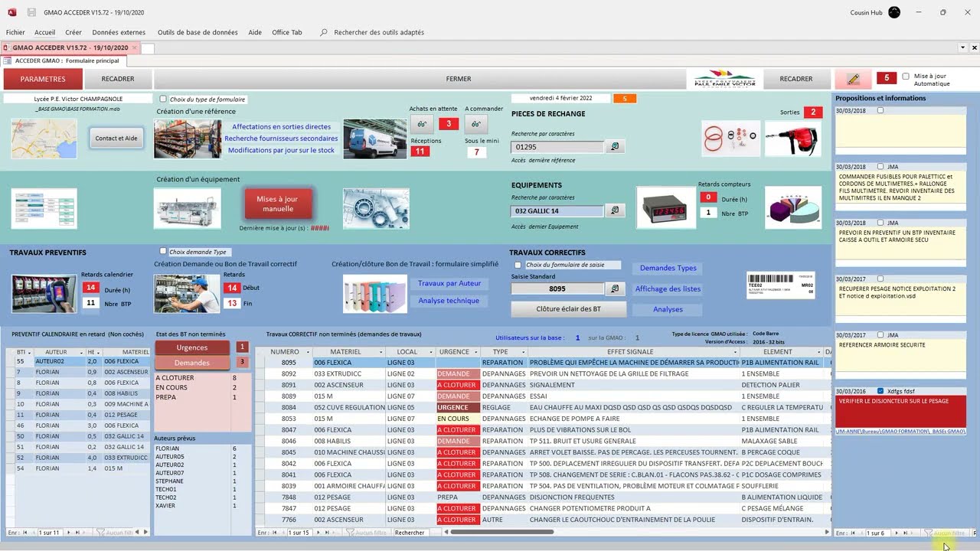This screenshot has height=551, width=980.
Task: Click the 01295 spare part search field
Action: click(557, 147)
